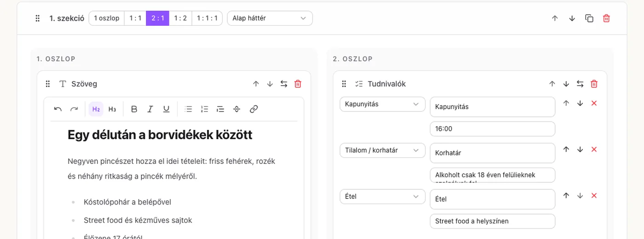This screenshot has width=644, height=239.
Task: Delete the Szöveg block
Action: click(298, 84)
